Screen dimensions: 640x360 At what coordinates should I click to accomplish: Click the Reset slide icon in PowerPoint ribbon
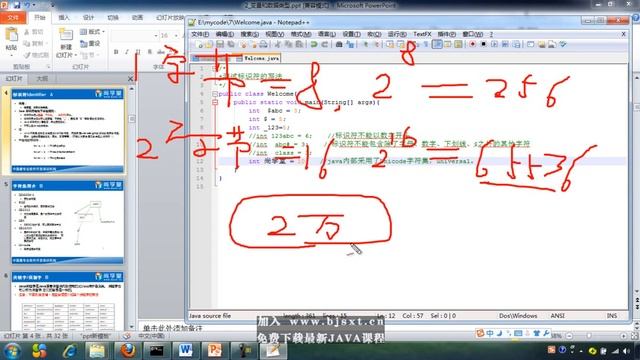click(x=89, y=43)
